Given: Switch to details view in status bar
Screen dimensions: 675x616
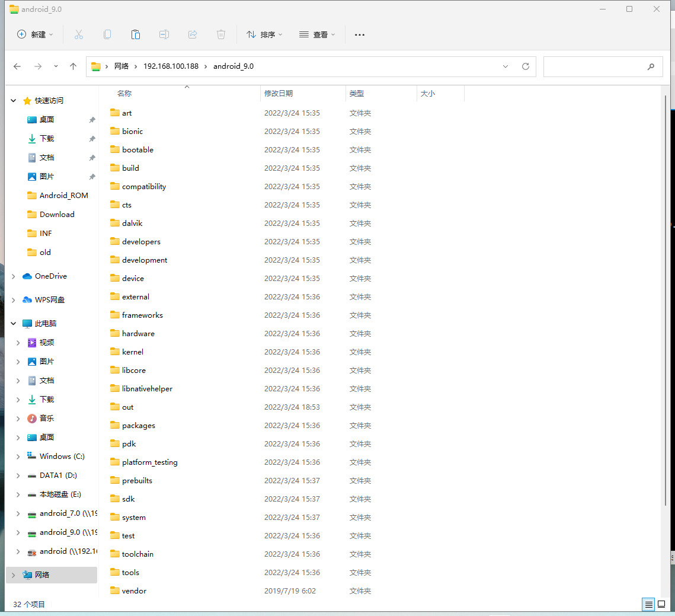Looking at the screenshot, I should click(x=648, y=604).
